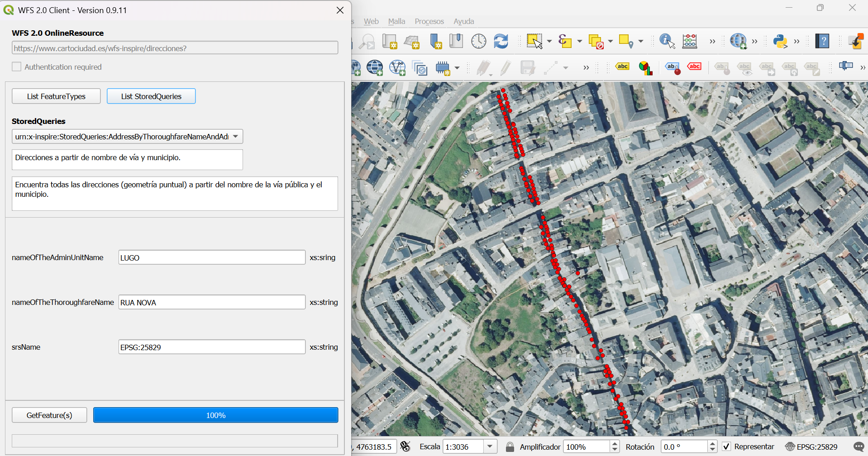Click the GetFeature(s) button

[x=49, y=415]
